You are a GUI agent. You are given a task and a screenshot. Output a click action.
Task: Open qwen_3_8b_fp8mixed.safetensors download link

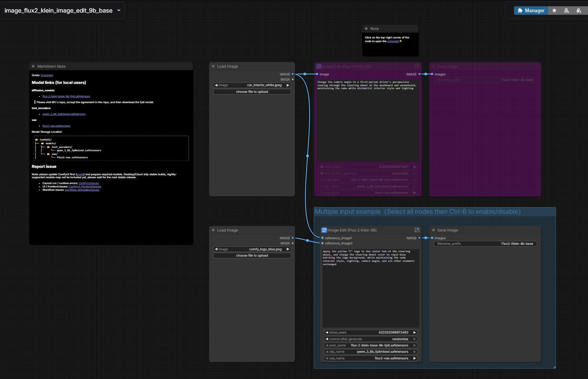(x=64, y=114)
